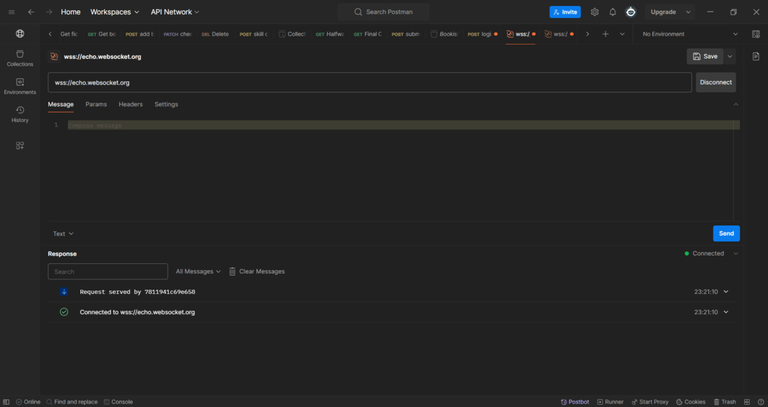Select the Message tab
The height and width of the screenshot is (407, 768).
pyautogui.click(x=61, y=104)
